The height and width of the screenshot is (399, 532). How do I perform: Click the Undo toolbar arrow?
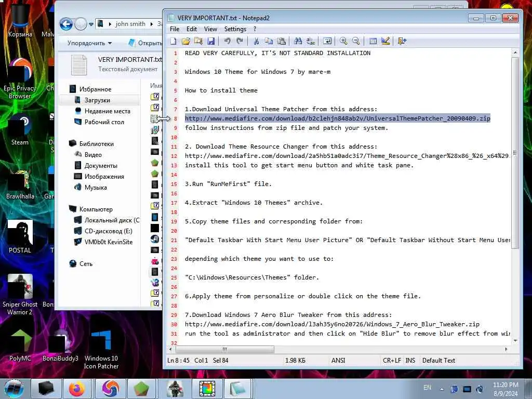pos(228,41)
